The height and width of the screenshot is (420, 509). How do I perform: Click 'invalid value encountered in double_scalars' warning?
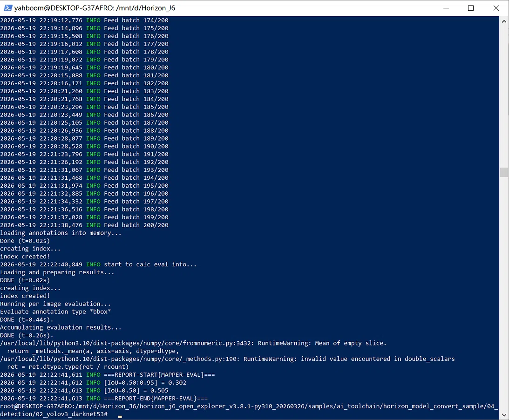227,359
